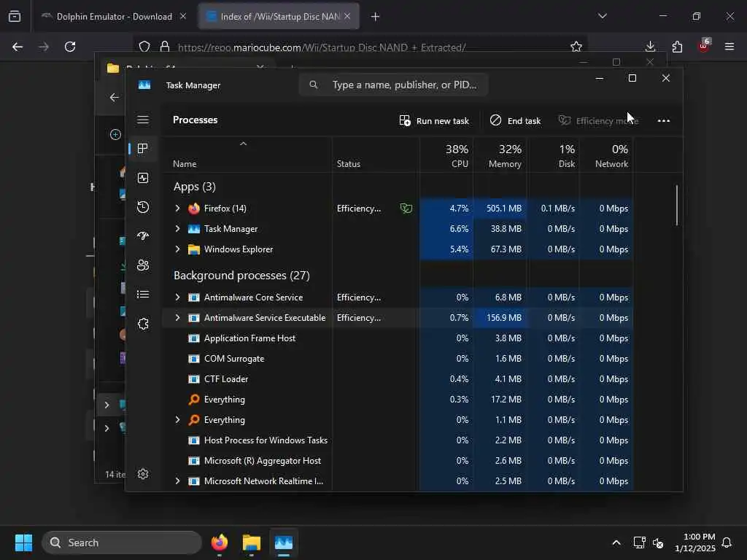Expand Antimalware Core Service row
Viewport: 747px width, 560px height.
click(x=178, y=297)
